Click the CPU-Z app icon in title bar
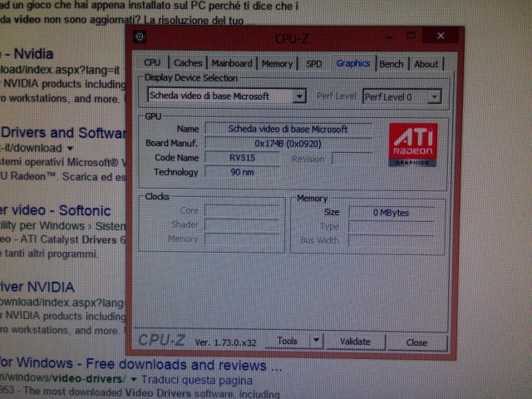532x399 pixels. coord(140,37)
